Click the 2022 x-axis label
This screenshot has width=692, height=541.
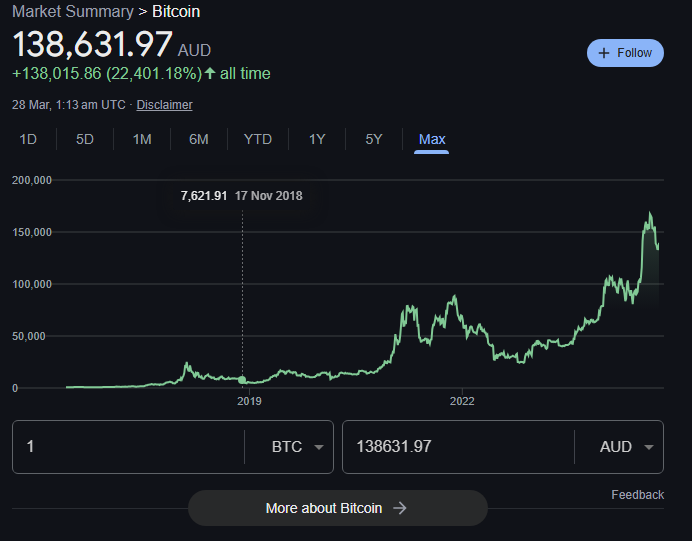point(462,401)
